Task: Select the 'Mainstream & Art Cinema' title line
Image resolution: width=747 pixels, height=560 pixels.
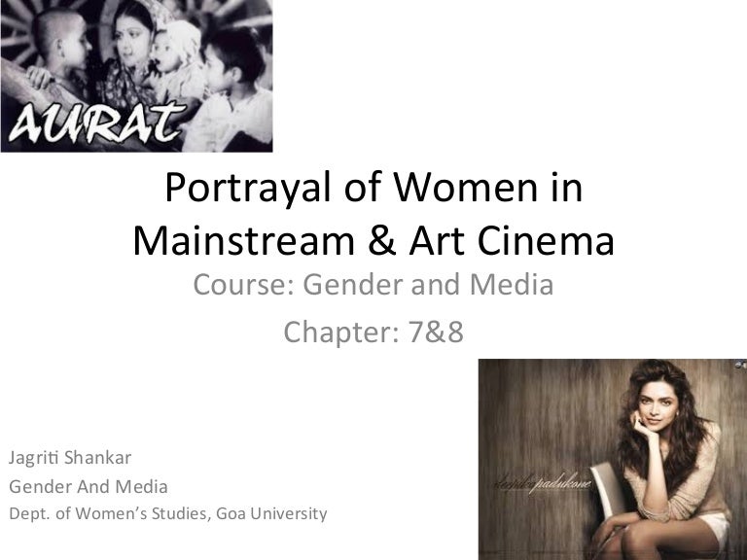Action: tap(373, 240)
